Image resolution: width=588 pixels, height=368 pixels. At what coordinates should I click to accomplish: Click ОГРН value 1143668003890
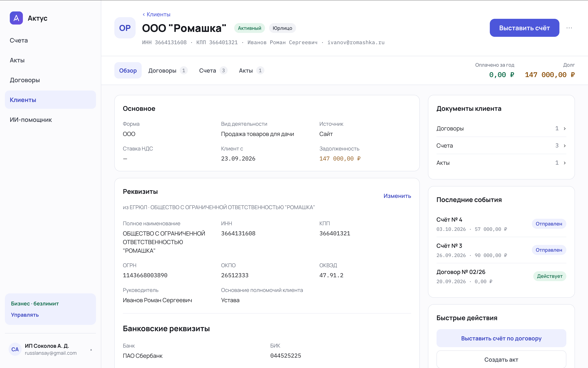tap(145, 275)
